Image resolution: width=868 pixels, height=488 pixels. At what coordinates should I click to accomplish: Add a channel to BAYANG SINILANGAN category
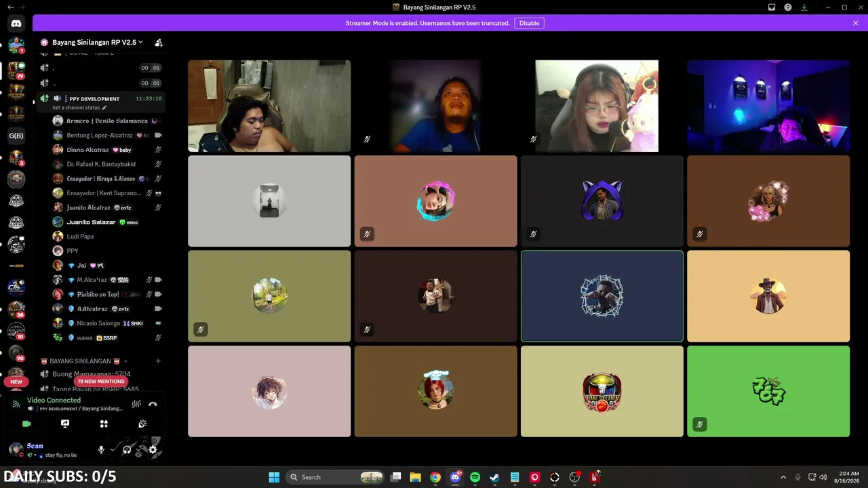click(158, 361)
